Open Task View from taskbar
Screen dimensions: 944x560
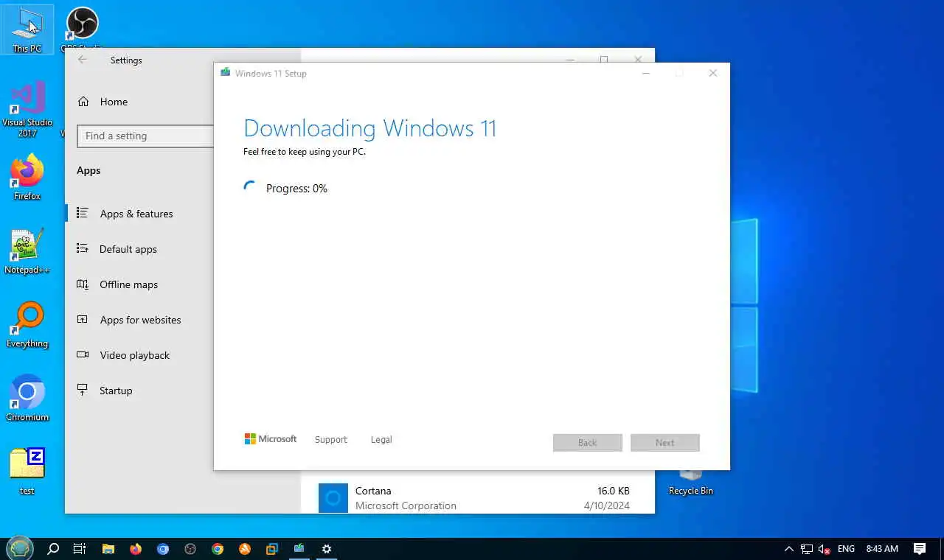pos(80,549)
